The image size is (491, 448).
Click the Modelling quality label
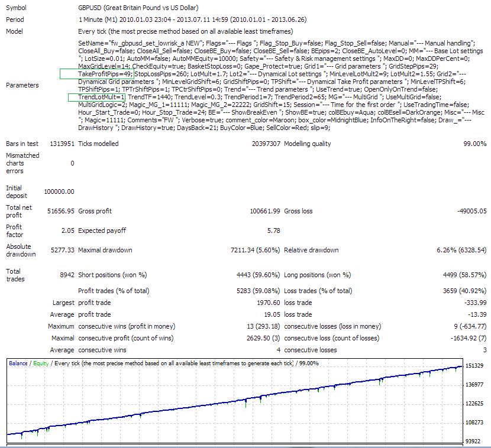(307, 144)
